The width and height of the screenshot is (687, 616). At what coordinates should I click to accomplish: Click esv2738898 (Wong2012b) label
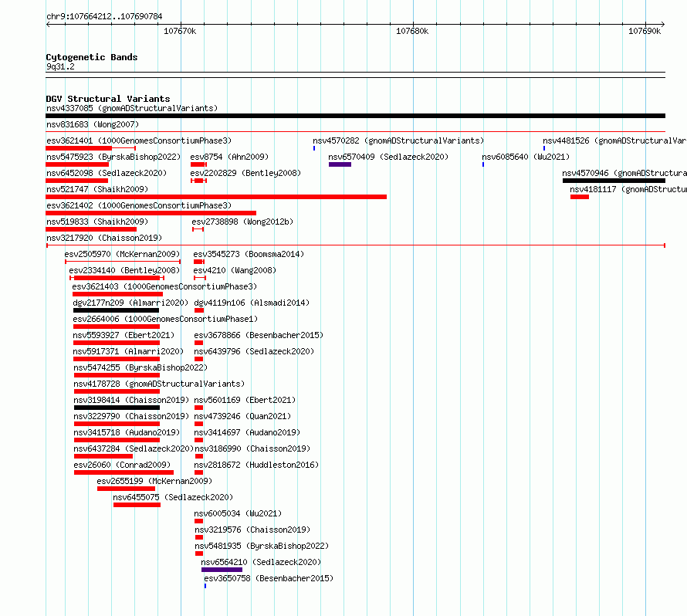tap(242, 222)
